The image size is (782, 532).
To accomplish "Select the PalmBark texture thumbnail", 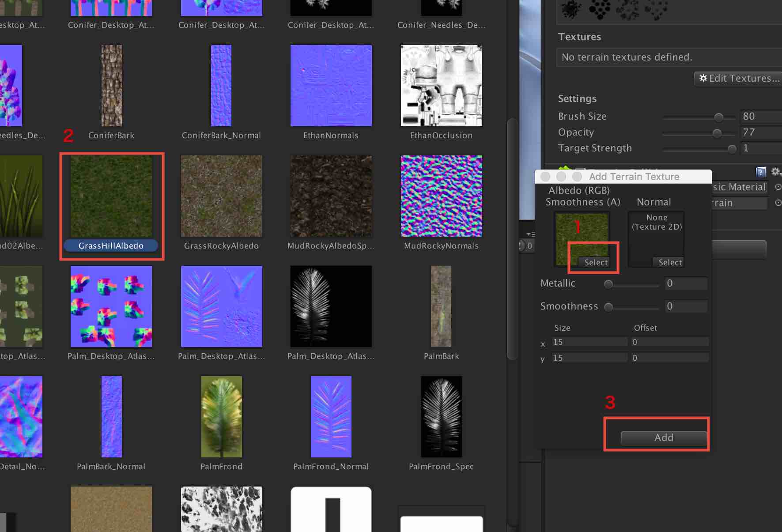I will [x=441, y=306].
